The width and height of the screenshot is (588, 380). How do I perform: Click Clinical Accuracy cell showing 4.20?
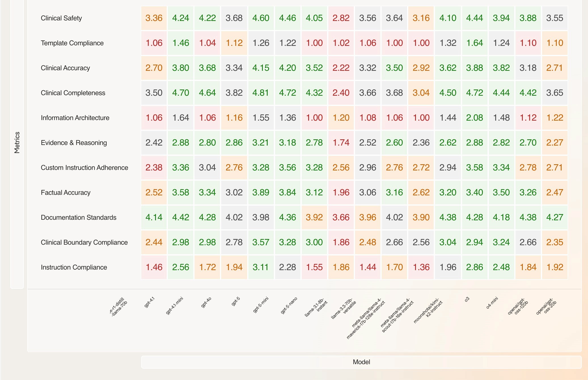point(287,68)
